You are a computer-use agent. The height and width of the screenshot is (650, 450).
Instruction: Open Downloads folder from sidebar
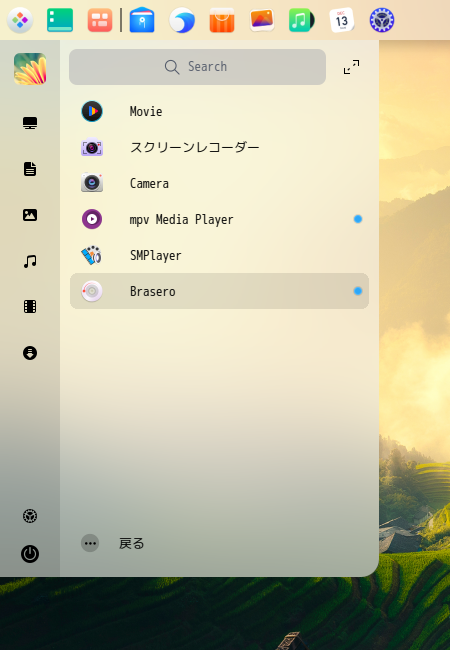coord(30,353)
